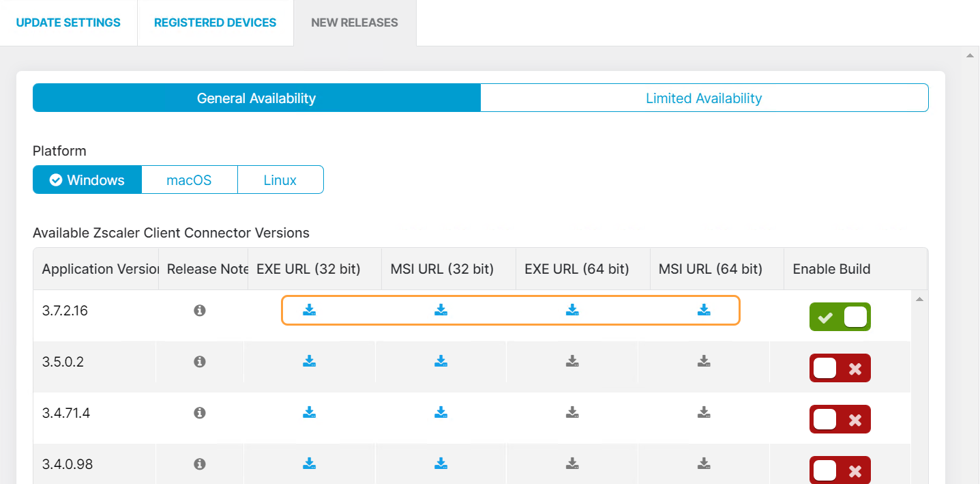
Task: Disable the build for version 3.7.2.16
Action: (x=840, y=316)
